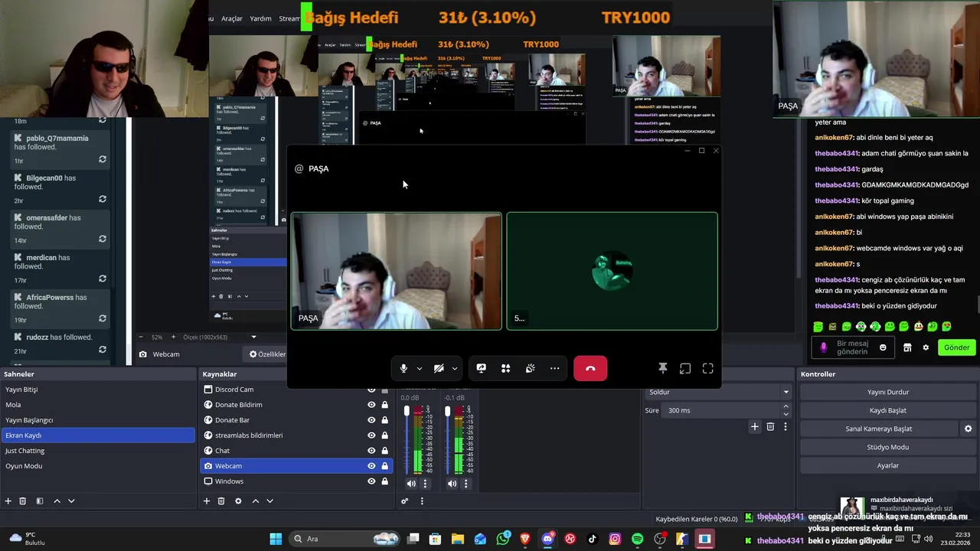Open Ayarlar settings
This screenshot has height=551, width=980.
(x=887, y=465)
